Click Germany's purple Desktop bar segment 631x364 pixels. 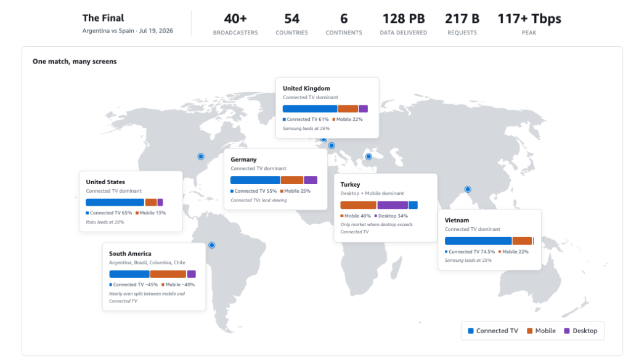click(311, 180)
